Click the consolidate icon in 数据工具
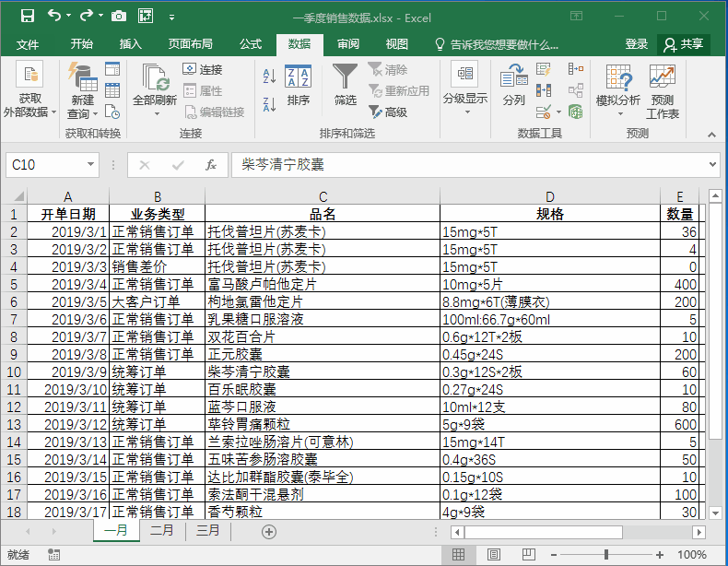Image resolution: width=728 pixels, height=566 pixels. (576, 69)
